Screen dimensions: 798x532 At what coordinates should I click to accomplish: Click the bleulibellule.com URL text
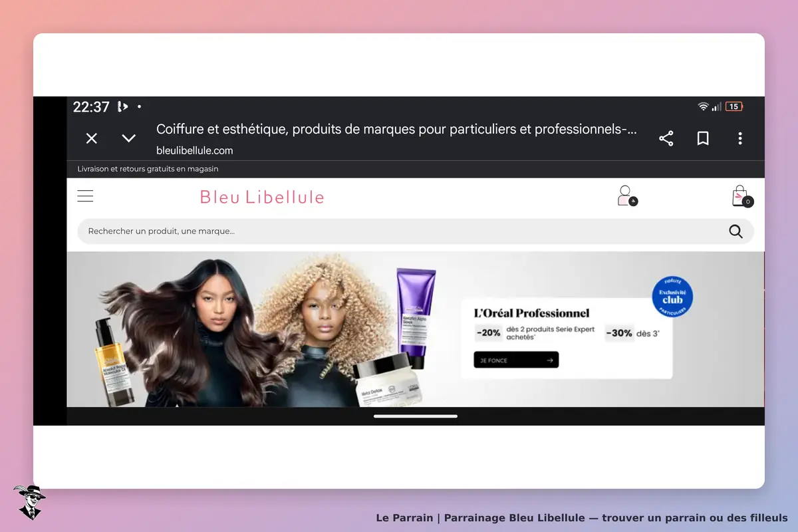click(x=195, y=150)
